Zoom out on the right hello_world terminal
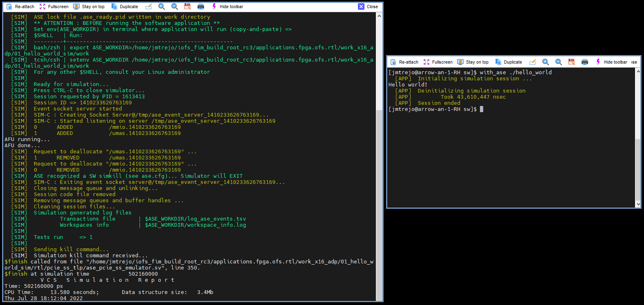The height and width of the screenshot is (305, 644). coord(559,62)
